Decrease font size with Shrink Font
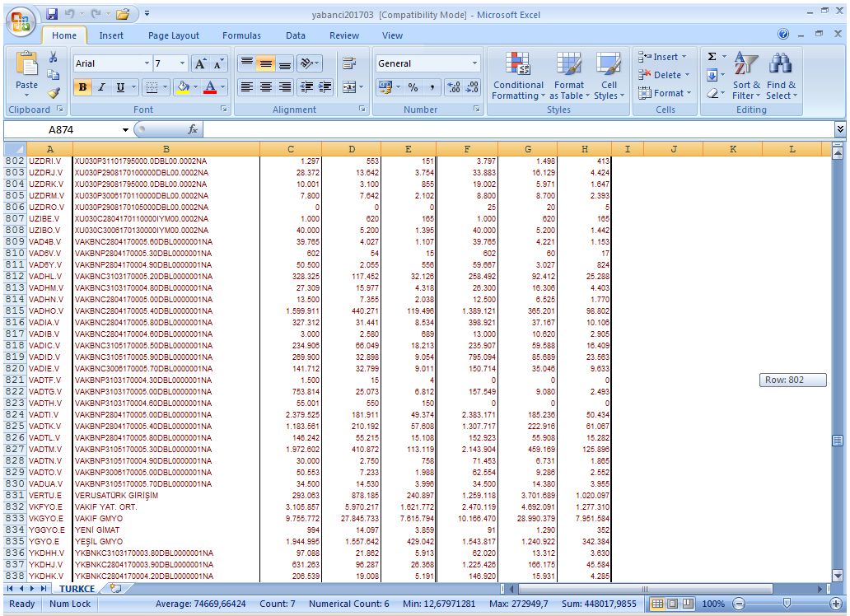Screen dimensions: 850x616 point(218,64)
